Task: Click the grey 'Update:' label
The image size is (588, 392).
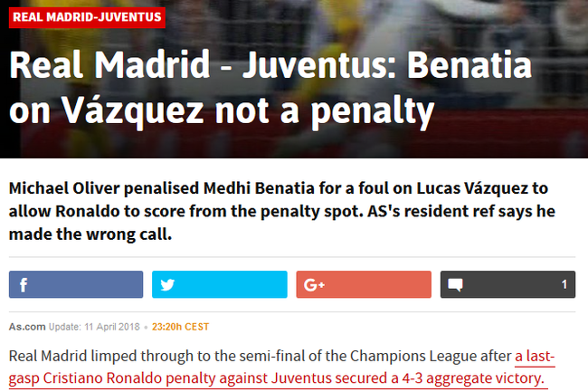Action: [x=64, y=327]
